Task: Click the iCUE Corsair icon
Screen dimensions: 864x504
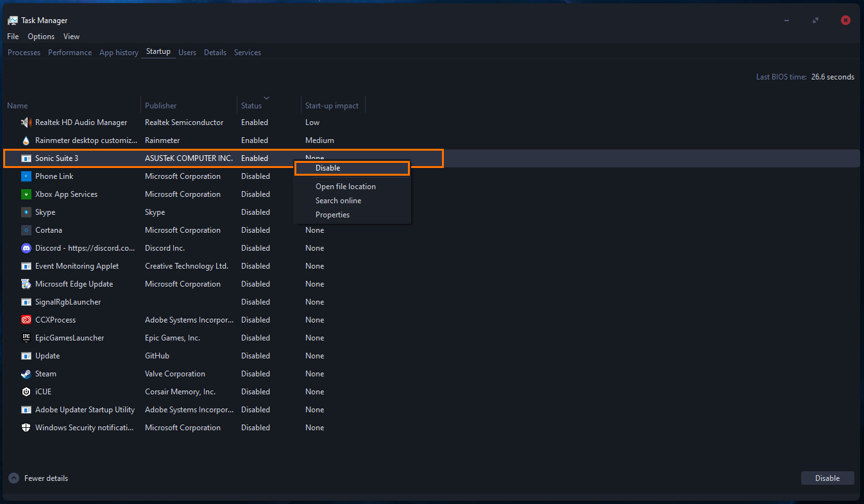Action: tap(26, 392)
